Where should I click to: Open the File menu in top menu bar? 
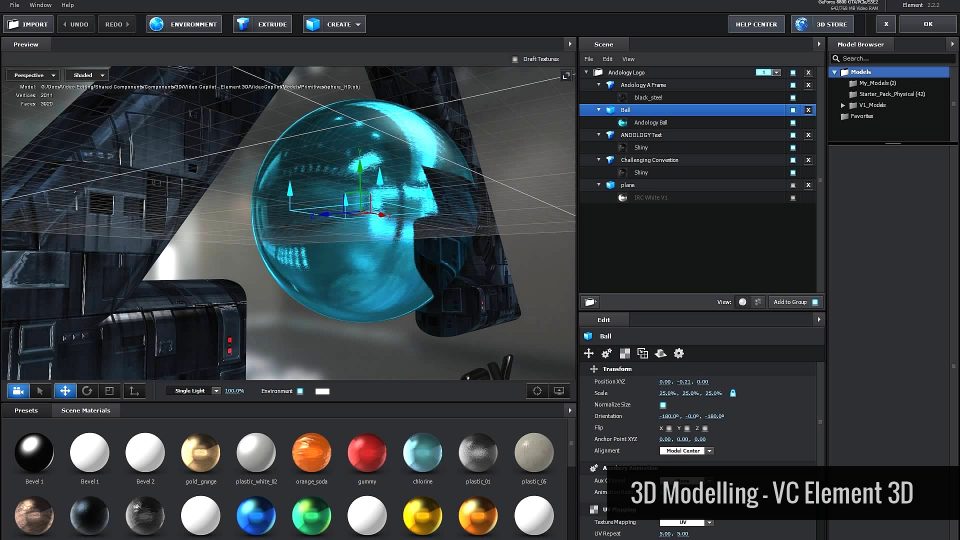click(x=15, y=5)
